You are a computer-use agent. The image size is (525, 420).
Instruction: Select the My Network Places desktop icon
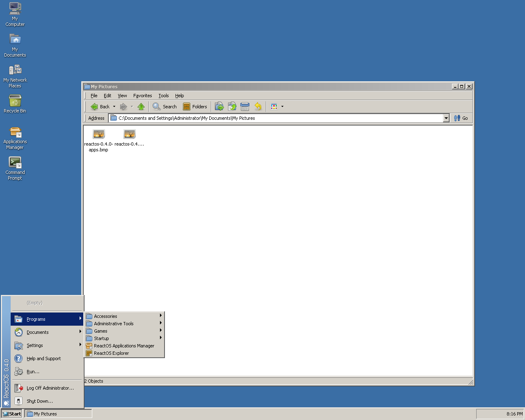click(x=15, y=76)
